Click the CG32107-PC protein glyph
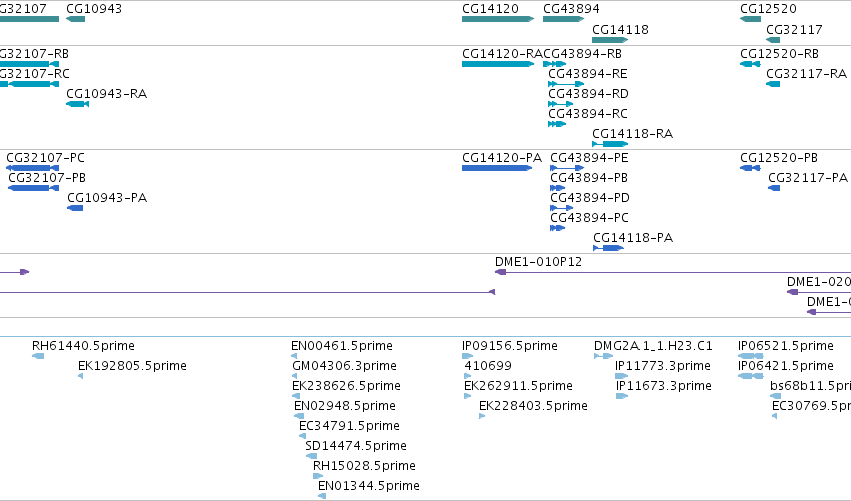Screen dimensions: 851x501 [x=32, y=168]
